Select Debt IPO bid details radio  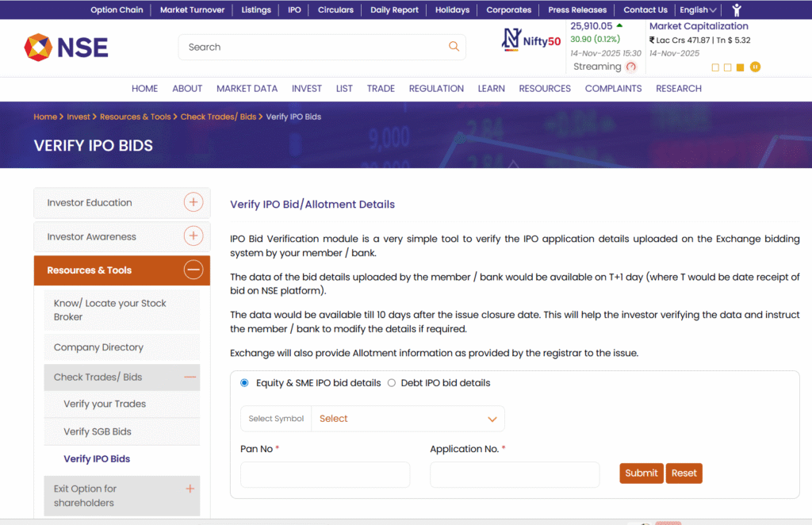[x=391, y=383]
